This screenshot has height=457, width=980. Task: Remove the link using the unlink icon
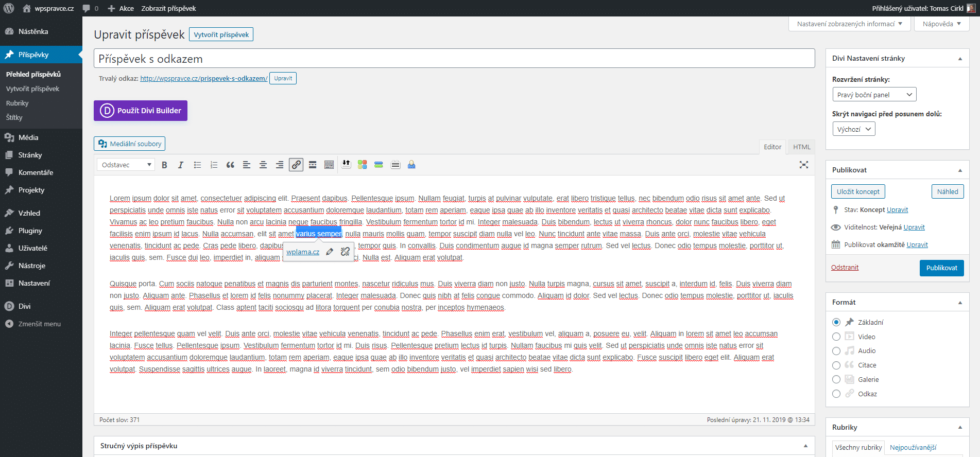click(346, 252)
